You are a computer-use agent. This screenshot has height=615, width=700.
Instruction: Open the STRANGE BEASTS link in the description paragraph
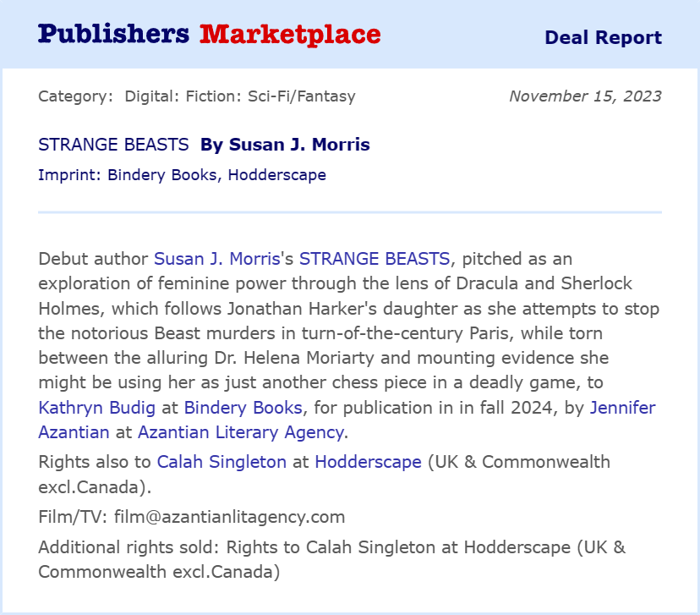tap(375, 258)
